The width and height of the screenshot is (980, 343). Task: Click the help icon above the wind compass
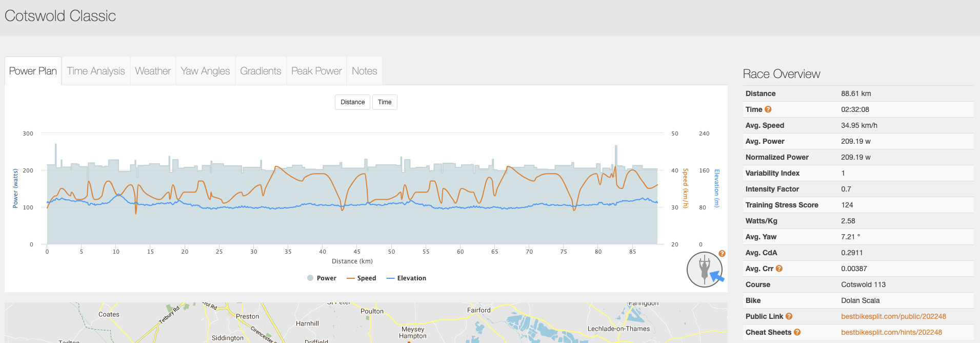[722, 254]
